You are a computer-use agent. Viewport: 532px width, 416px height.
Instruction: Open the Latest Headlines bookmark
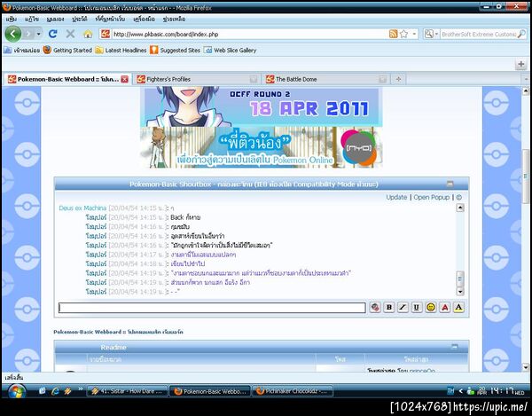click(x=121, y=51)
